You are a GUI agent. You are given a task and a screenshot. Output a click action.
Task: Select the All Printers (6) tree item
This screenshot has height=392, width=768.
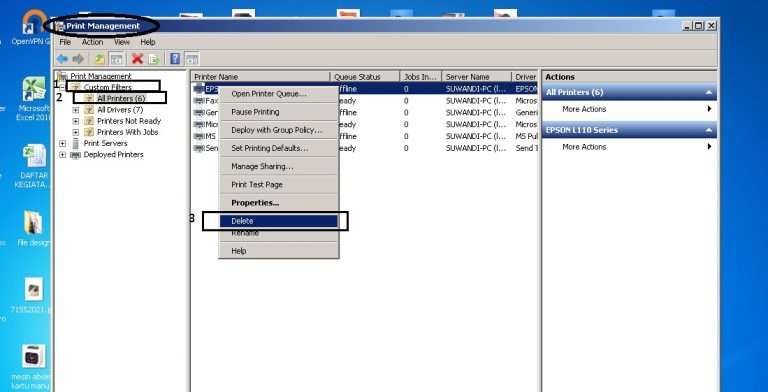click(x=121, y=98)
